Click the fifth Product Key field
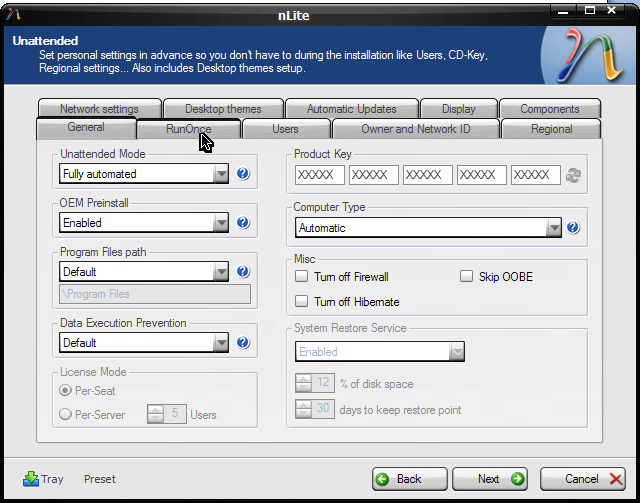The width and height of the screenshot is (640, 503). (x=536, y=175)
